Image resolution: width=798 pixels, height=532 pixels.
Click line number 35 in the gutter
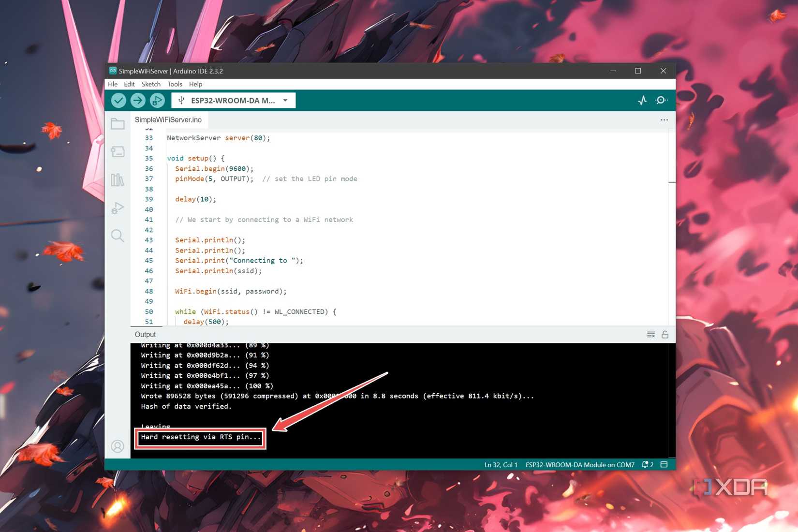pos(149,158)
